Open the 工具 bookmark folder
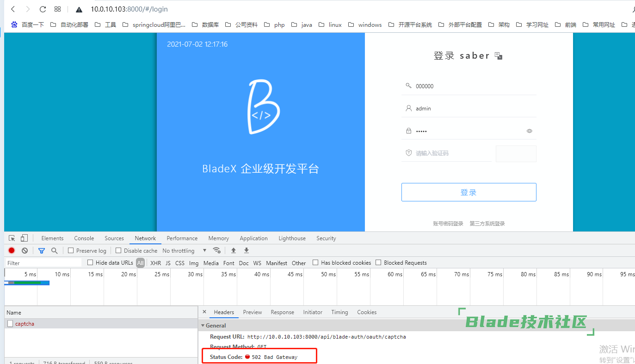The height and width of the screenshot is (364, 635). (x=105, y=25)
